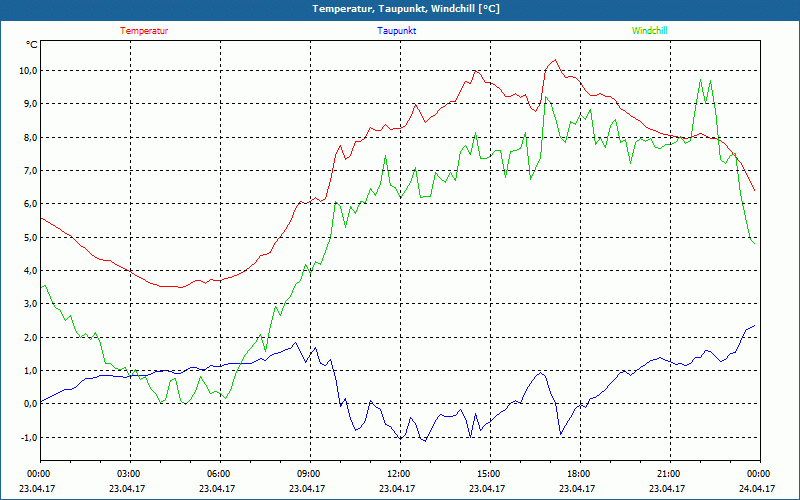Click the "8,0" y-axis value
Image resolution: width=800 pixels, height=500 pixels.
point(30,137)
